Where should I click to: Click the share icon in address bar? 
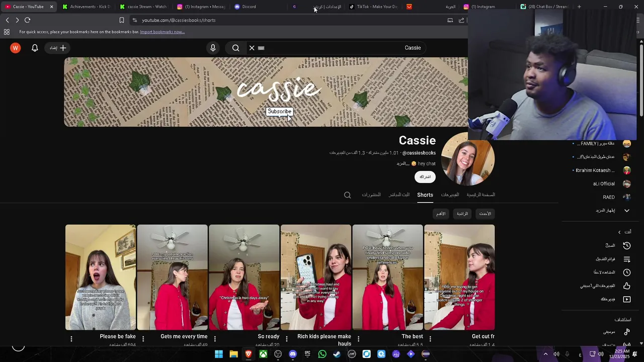(x=461, y=20)
